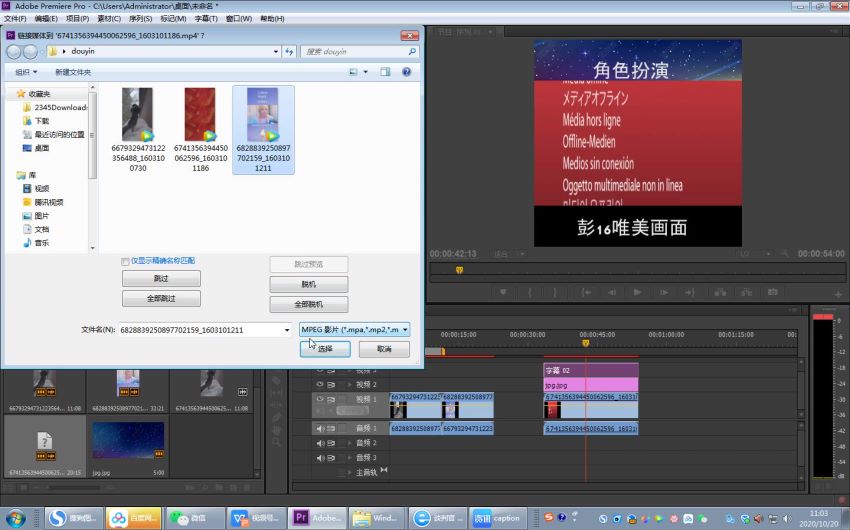The width and height of the screenshot is (850, 530).
Task: Click the 新建文件夹 new folder button
Action: (73, 72)
